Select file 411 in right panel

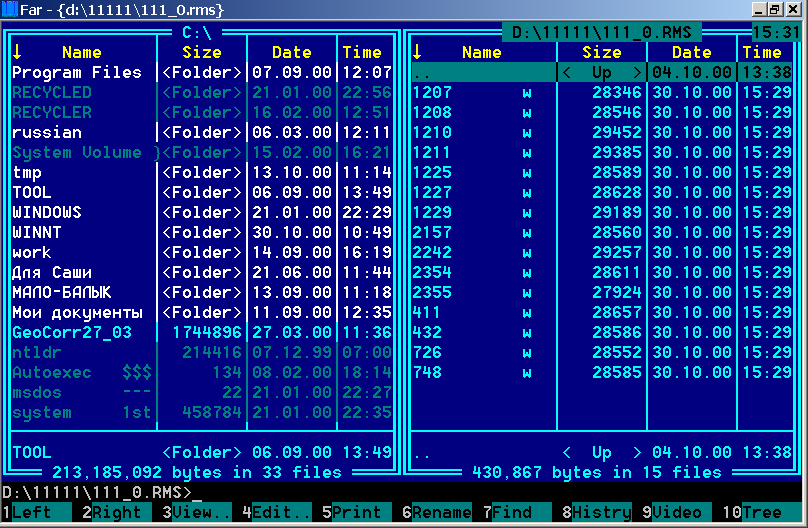pos(602,313)
